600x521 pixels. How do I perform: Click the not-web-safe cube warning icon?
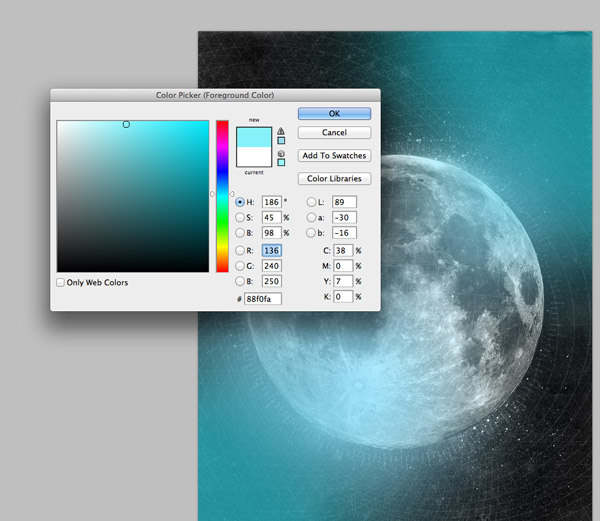click(x=281, y=152)
